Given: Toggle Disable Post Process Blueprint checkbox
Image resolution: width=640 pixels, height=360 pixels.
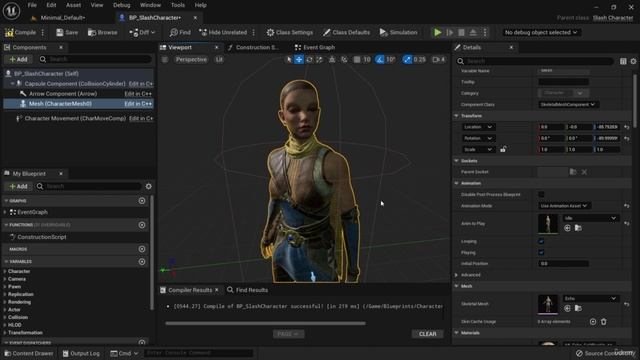Looking at the screenshot, I should point(541,195).
